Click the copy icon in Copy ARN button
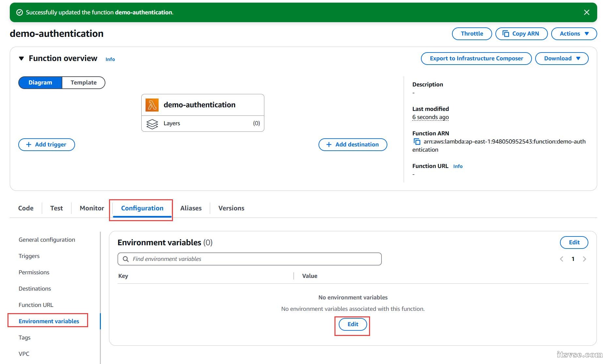Viewport: 606px width, 364px height. pos(506,34)
